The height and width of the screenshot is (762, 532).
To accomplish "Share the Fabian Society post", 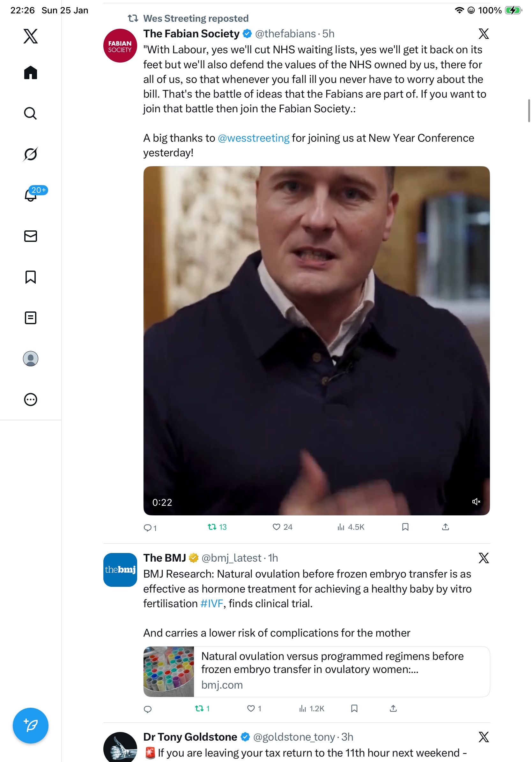I will click(x=446, y=527).
